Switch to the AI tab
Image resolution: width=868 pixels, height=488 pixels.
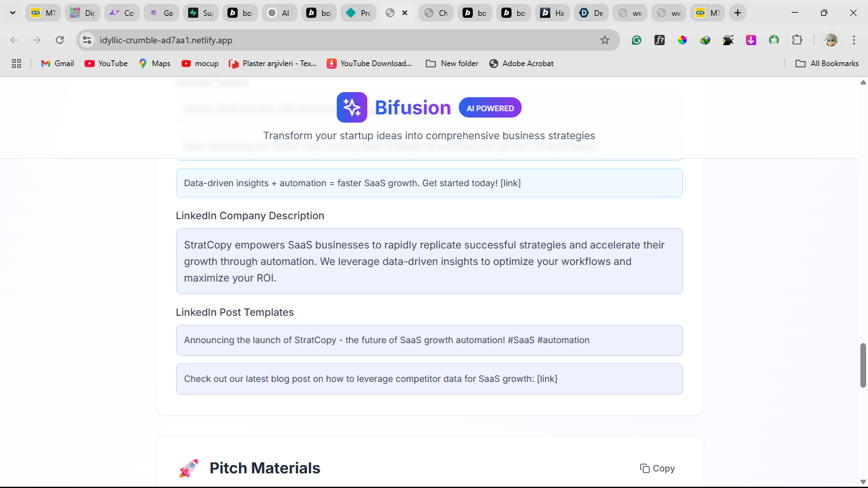[x=279, y=13]
